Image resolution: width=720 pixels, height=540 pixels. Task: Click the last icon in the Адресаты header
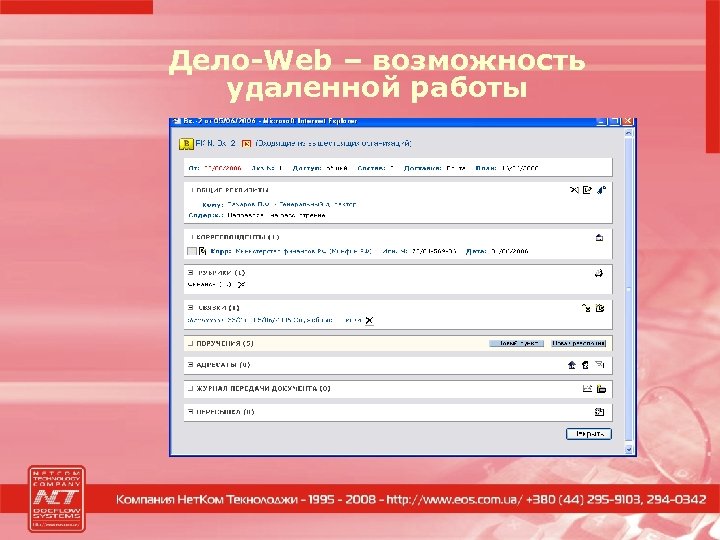point(600,365)
